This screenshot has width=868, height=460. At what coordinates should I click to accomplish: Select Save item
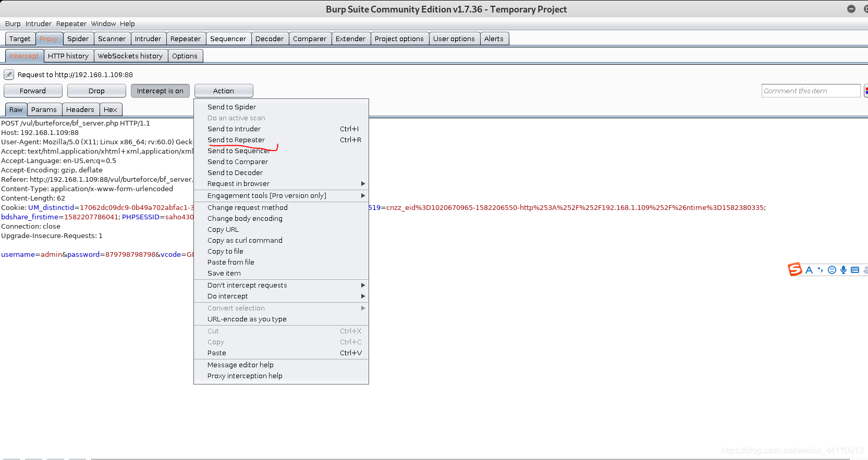point(281,273)
